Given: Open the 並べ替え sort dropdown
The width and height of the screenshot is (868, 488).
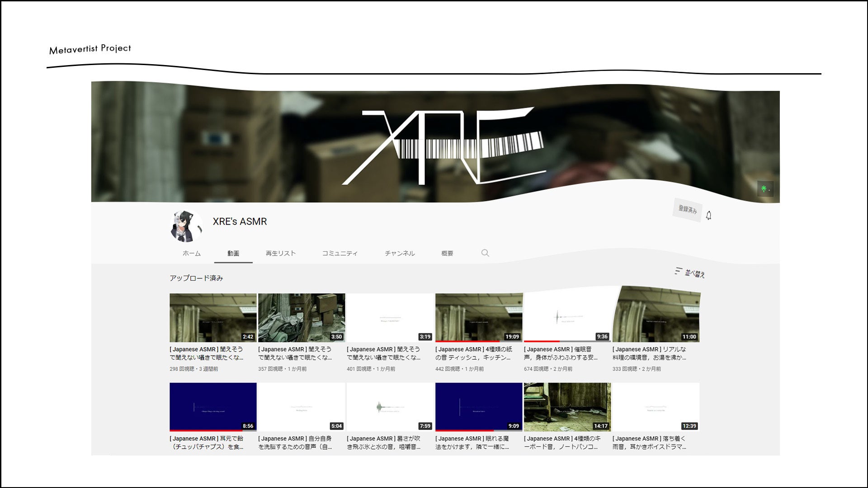Looking at the screenshot, I should tap(694, 273).
